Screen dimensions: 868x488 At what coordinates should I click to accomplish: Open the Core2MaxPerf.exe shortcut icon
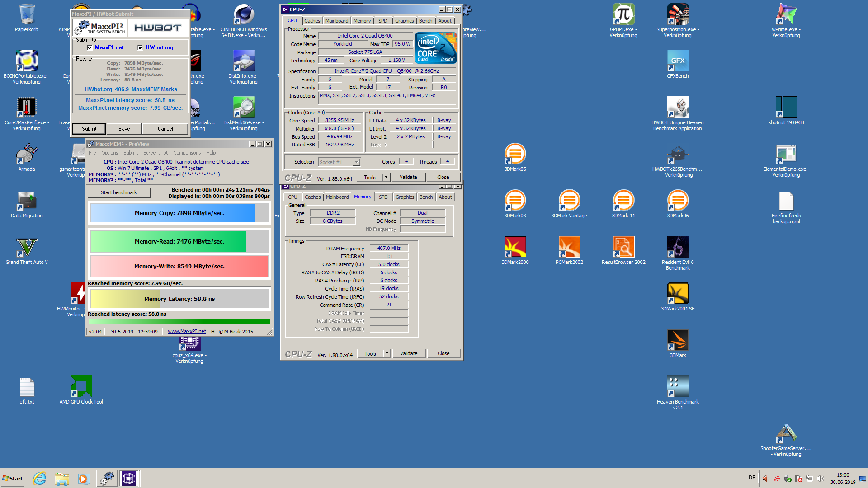coord(27,113)
